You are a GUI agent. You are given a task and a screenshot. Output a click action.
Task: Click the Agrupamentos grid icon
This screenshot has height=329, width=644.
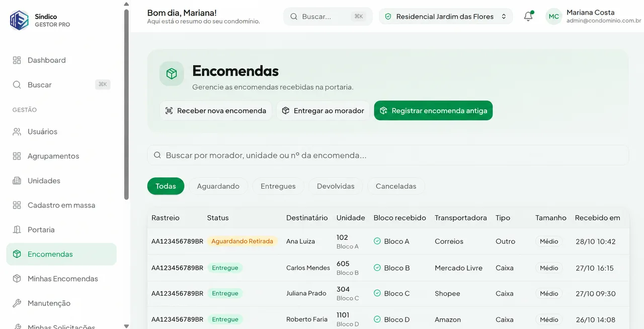[17, 156]
